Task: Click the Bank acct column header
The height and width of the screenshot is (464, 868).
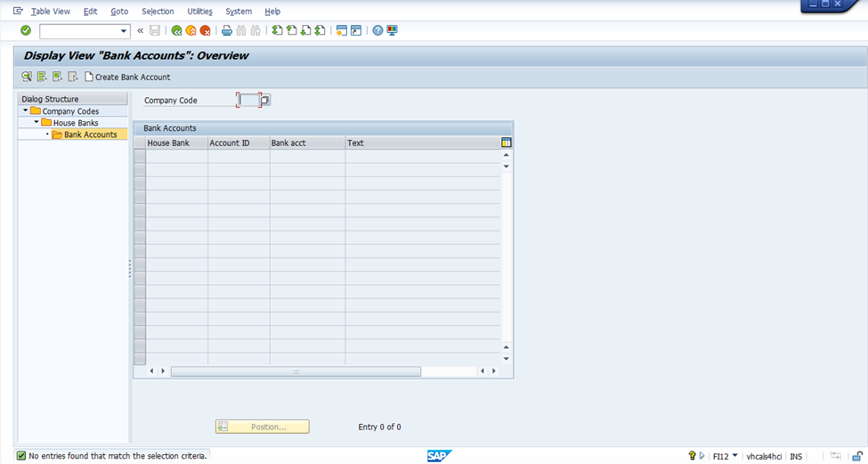Action: click(x=308, y=142)
